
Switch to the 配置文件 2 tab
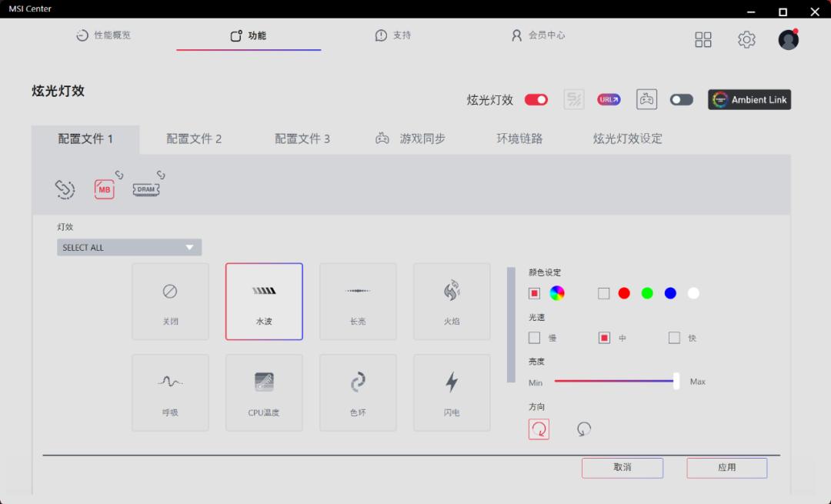pyautogui.click(x=195, y=139)
